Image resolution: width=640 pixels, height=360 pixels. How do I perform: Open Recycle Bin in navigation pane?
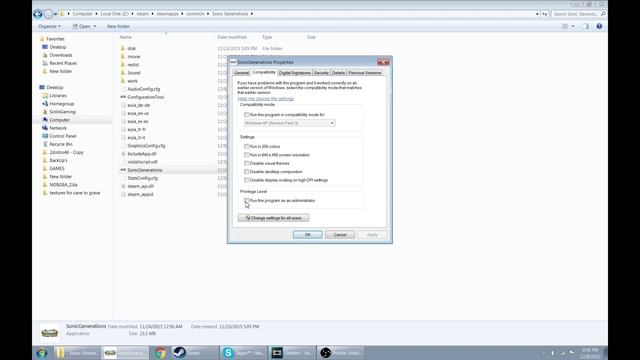(x=61, y=144)
